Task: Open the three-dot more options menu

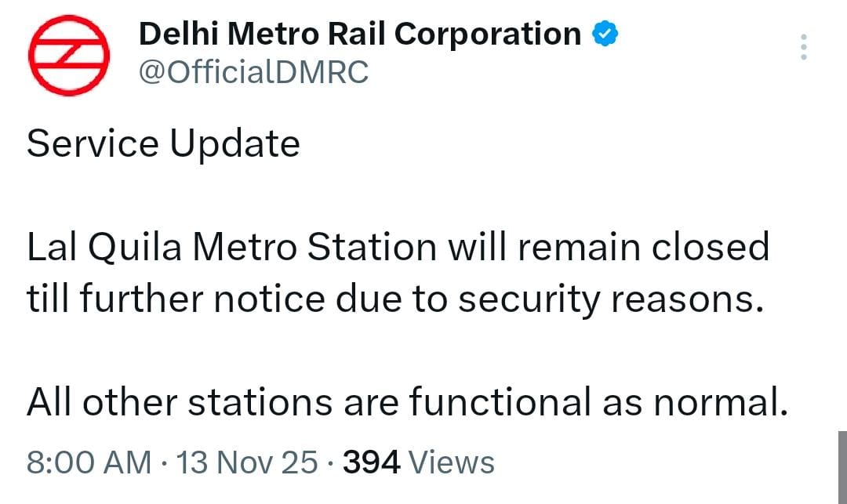Action: coord(802,48)
